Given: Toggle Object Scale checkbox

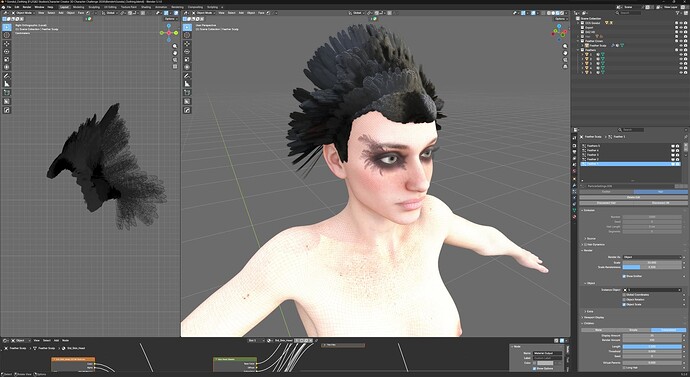Looking at the screenshot, I should point(624,304).
